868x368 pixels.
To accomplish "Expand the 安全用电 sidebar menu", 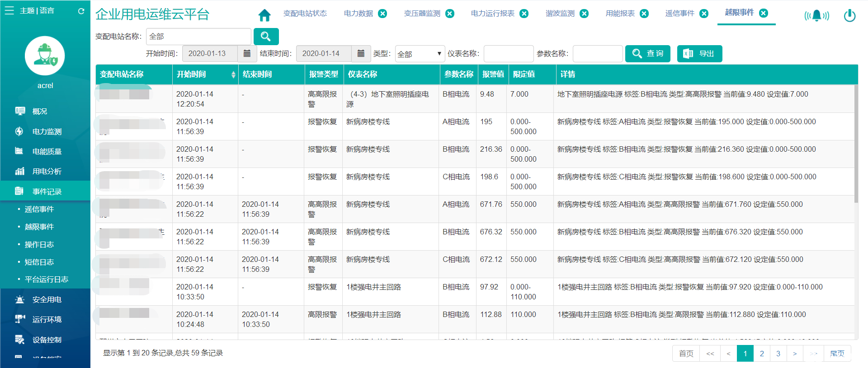I will pyautogui.click(x=47, y=299).
